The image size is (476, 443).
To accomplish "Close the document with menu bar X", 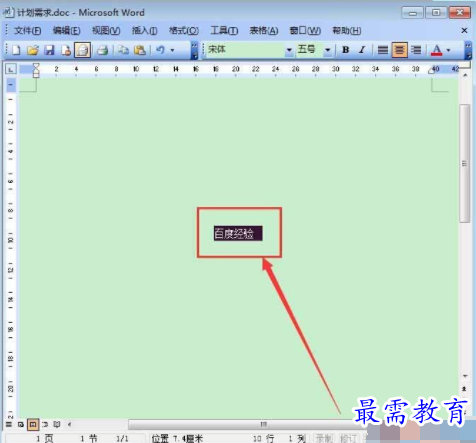I will [464, 31].
